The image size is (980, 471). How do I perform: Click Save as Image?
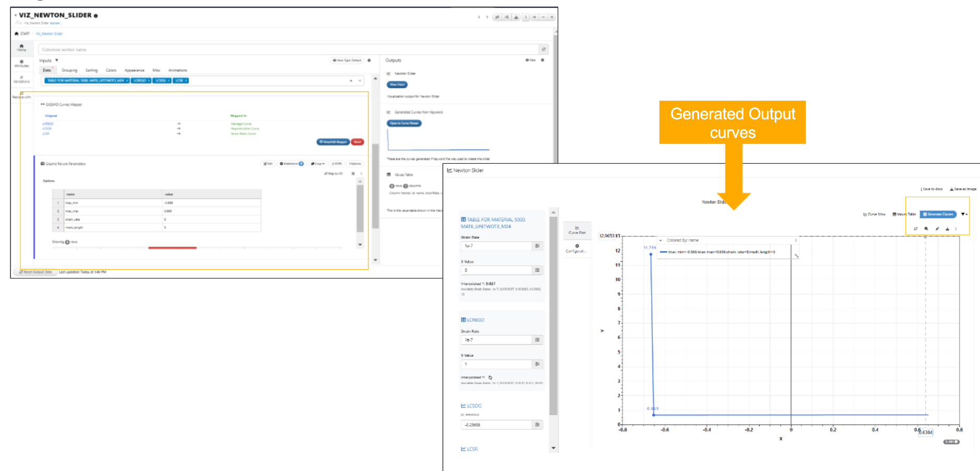[963, 189]
